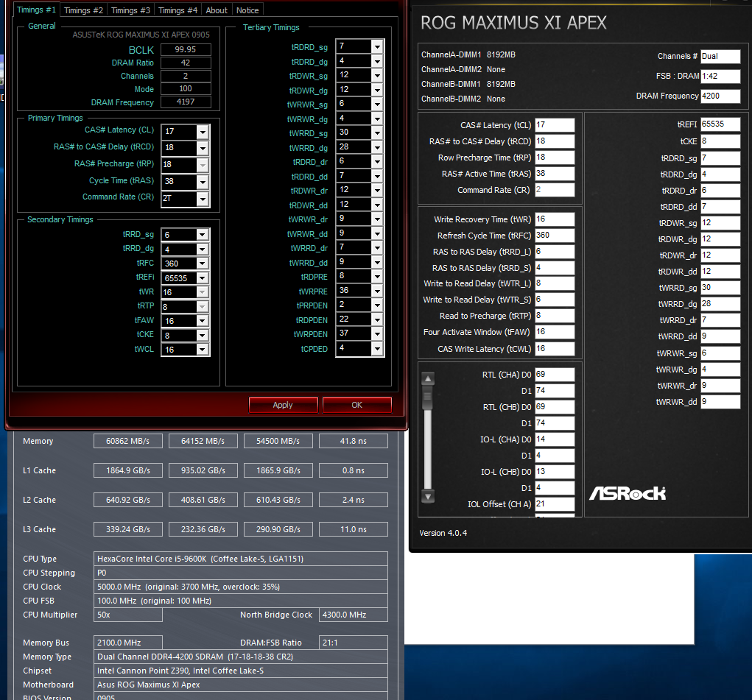Open the tWRWR_sg dropdown in Tertiary Timings
The image size is (752, 700).
coord(377,104)
